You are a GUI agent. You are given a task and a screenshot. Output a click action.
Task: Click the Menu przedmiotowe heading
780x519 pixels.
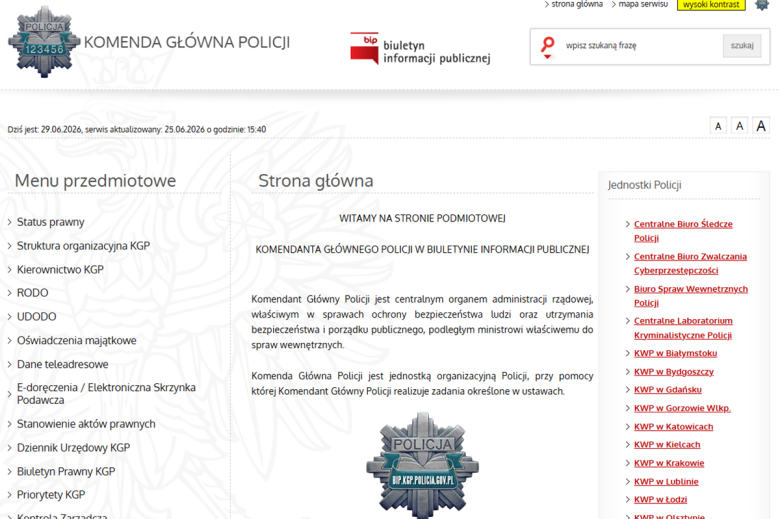click(x=95, y=181)
